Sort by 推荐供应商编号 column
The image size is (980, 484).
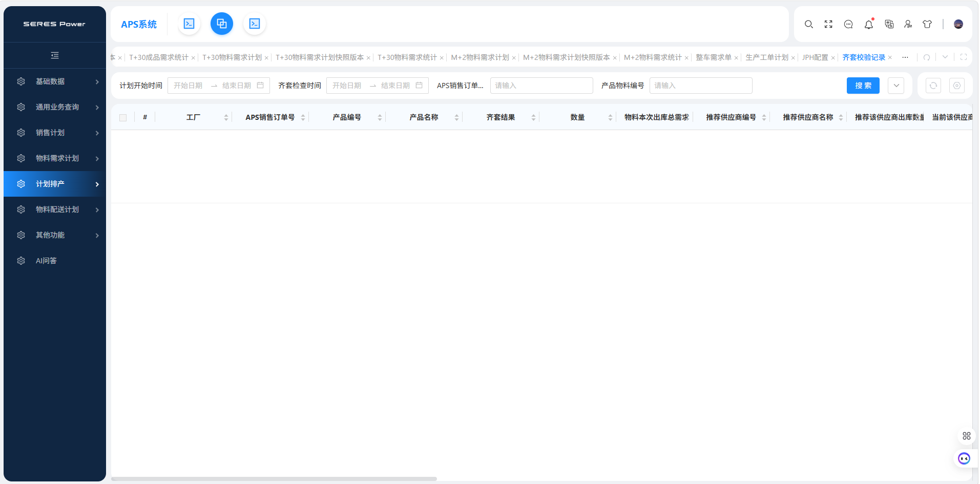coord(764,118)
